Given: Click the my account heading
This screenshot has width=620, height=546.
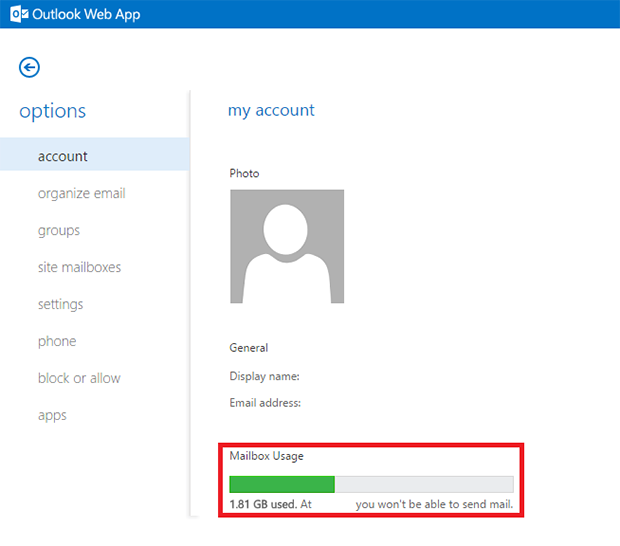Looking at the screenshot, I should pos(271,110).
